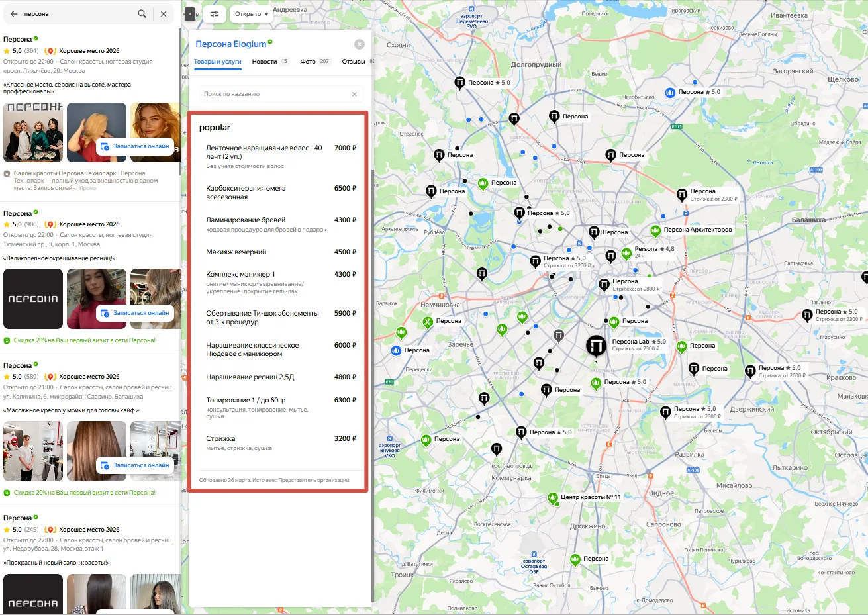The image size is (868, 615).
Task: Open the long-hair photo in the ул. Калинина listing
Action: pos(97,451)
